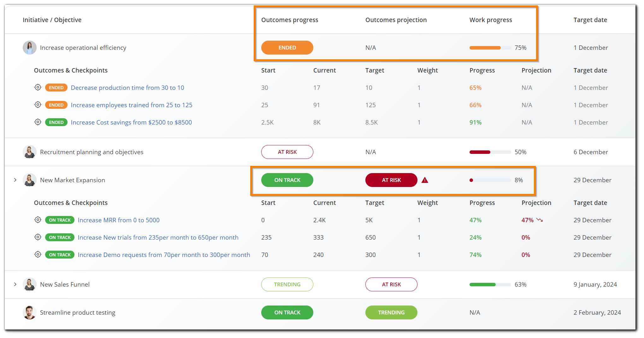
Task: Click the target icon beside "Increase Cost savings" checkpoint
Action: pyautogui.click(x=38, y=122)
